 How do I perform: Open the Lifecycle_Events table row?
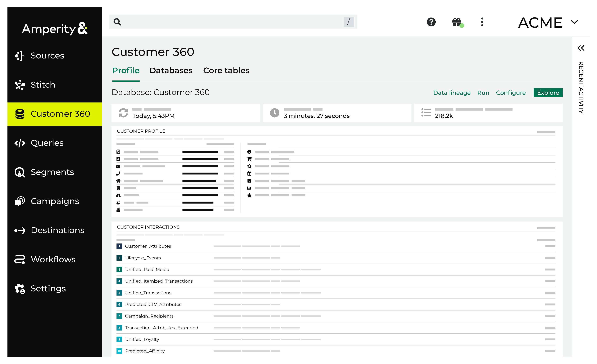pyautogui.click(x=336, y=258)
